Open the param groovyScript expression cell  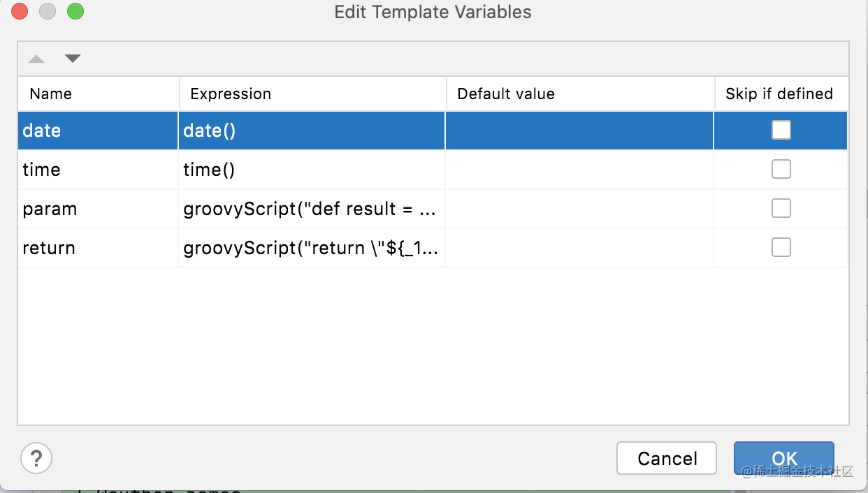click(312, 209)
